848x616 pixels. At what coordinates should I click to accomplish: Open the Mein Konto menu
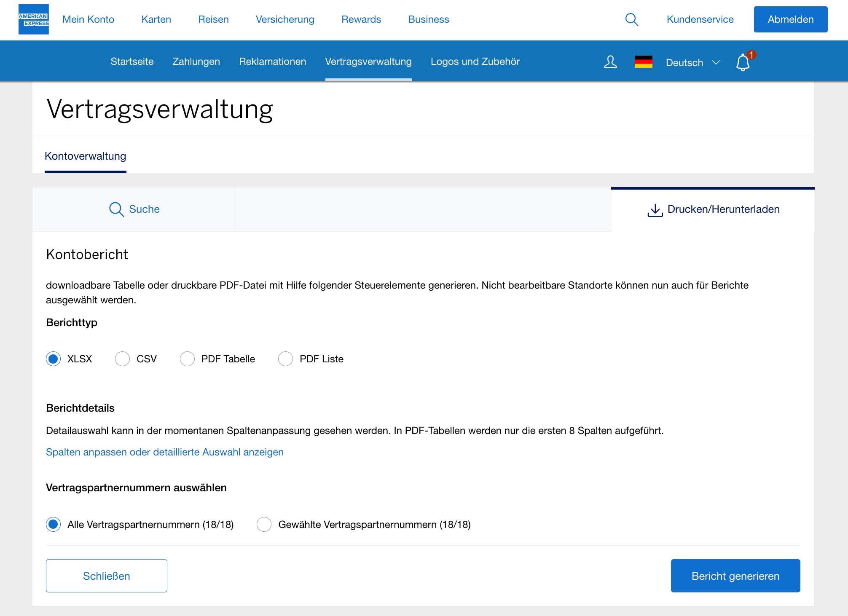[x=88, y=19]
